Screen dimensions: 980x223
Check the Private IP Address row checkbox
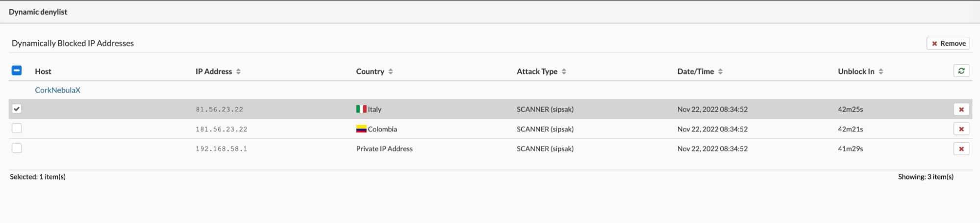tap(17, 148)
